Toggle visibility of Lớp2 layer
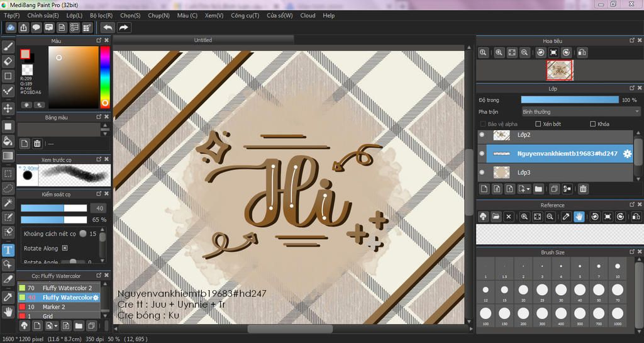 (482, 134)
